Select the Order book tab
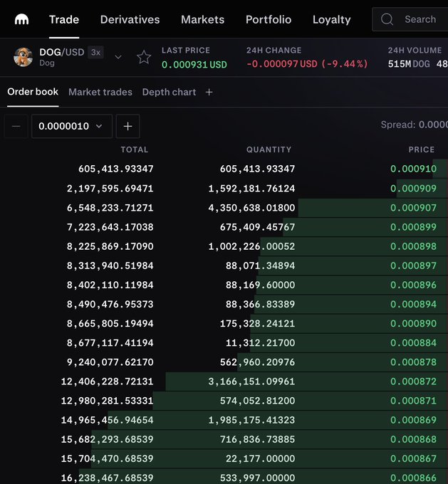The width and height of the screenshot is (448, 484). coord(33,92)
